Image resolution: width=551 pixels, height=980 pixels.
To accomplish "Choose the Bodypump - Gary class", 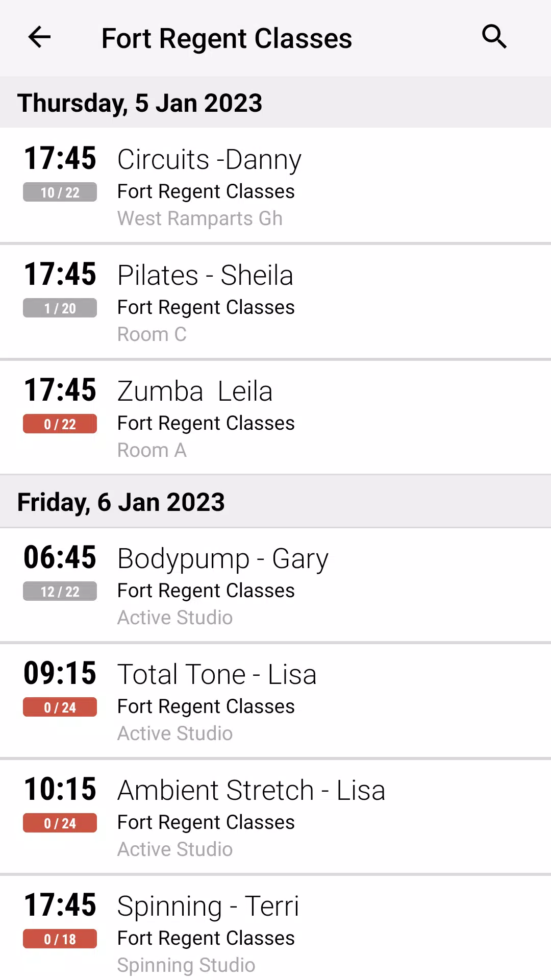I will click(275, 584).
